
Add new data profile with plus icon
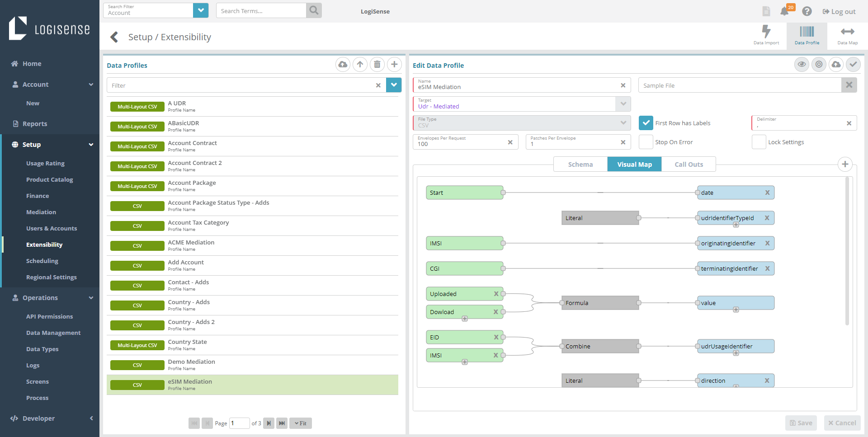(x=394, y=65)
